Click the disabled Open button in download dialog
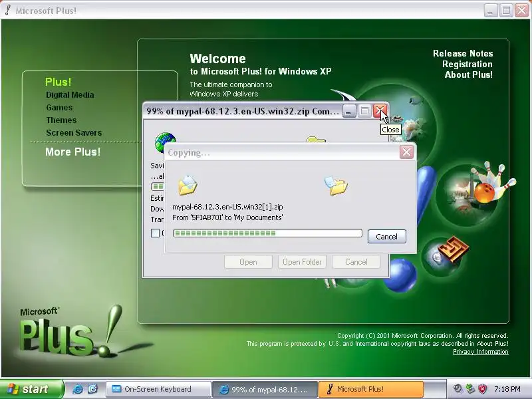The width and height of the screenshot is (532, 399). pos(248,262)
